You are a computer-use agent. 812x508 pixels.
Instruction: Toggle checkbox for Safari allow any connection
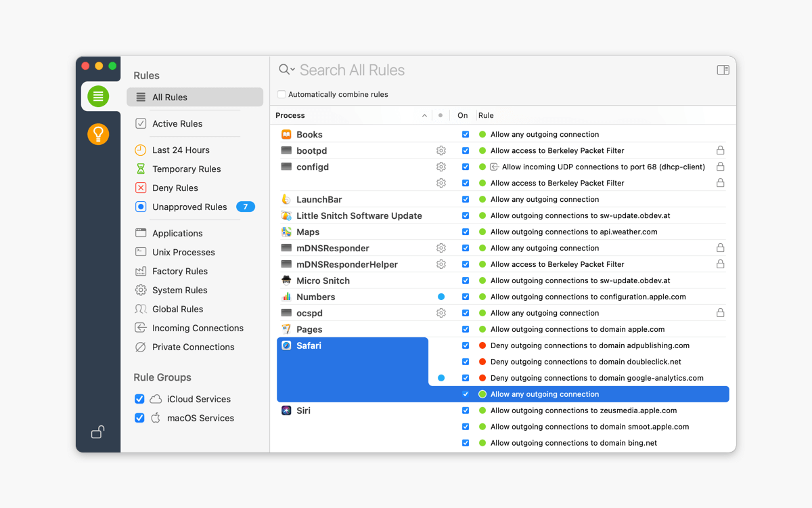click(x=466, y=394)
